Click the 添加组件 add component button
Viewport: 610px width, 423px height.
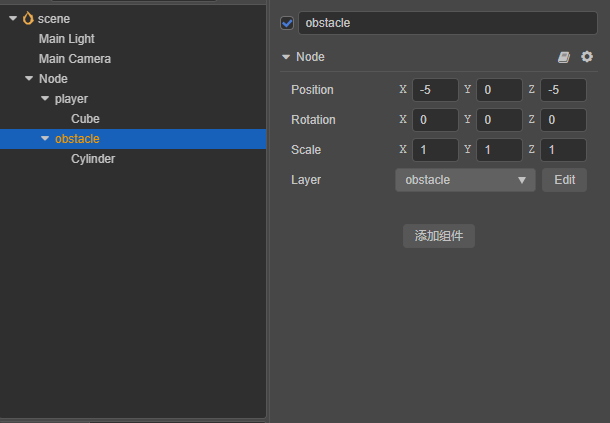pos(439,236)
